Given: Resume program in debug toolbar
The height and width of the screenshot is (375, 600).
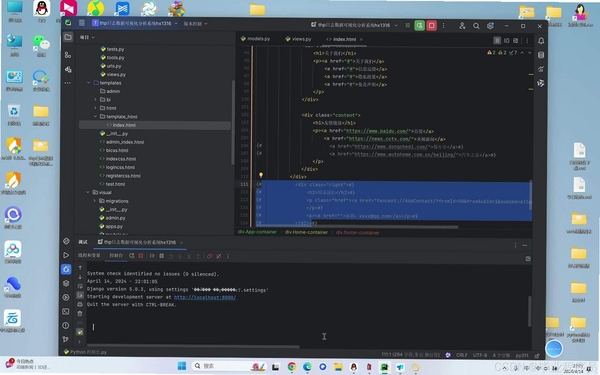Looking at the screenshot, I should point(152,256).
